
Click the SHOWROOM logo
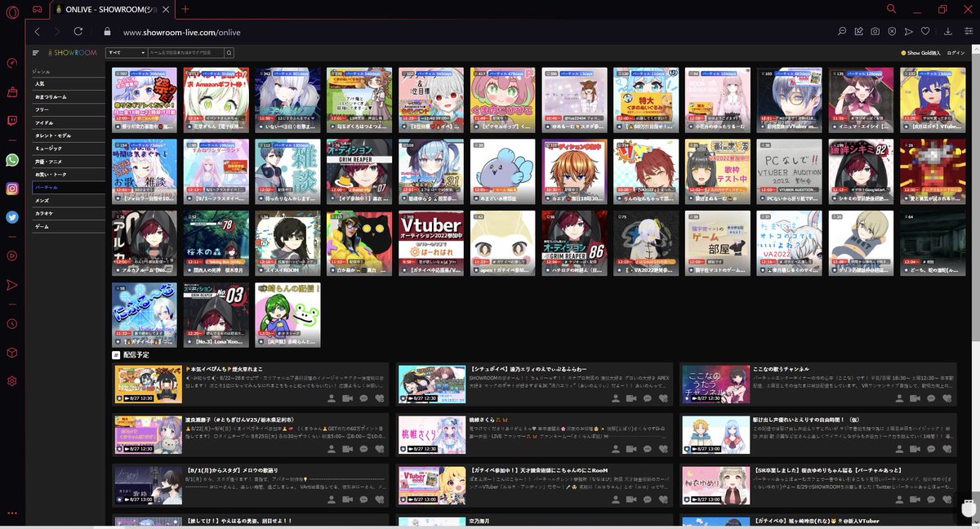(72, 52)
